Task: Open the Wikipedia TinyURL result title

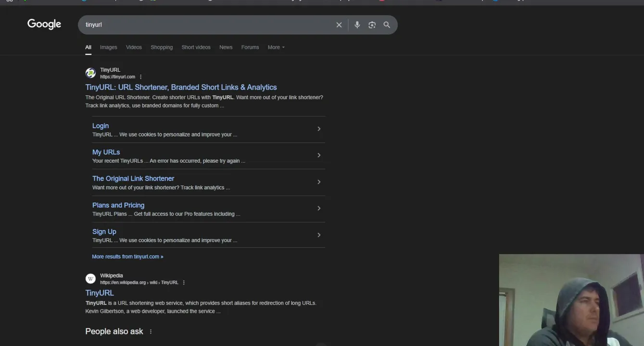Action: pos(100,293)
